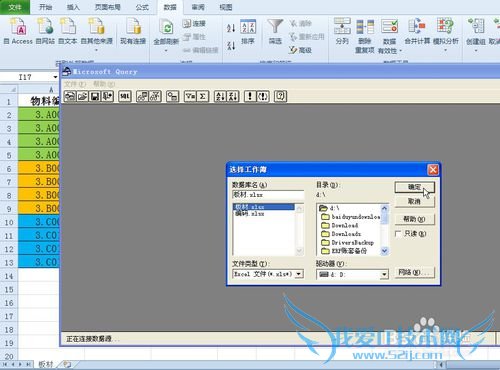Expand the 模拟分析 (What-If Analysis) dropdown
500x370 pixels.
click(445, 50)
